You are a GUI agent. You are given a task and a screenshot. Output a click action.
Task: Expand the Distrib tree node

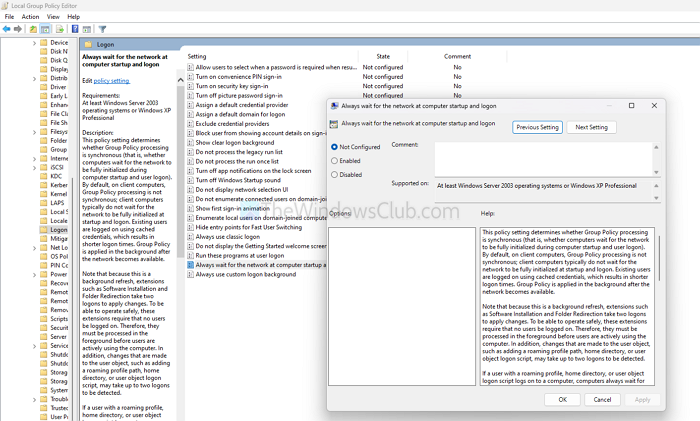tap(34, 79)
